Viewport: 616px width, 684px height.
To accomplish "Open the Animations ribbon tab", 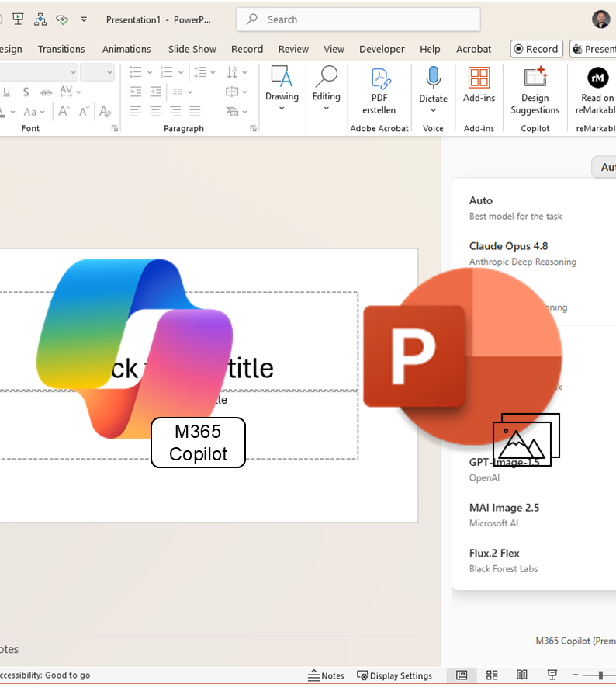I will coord(126,49).
